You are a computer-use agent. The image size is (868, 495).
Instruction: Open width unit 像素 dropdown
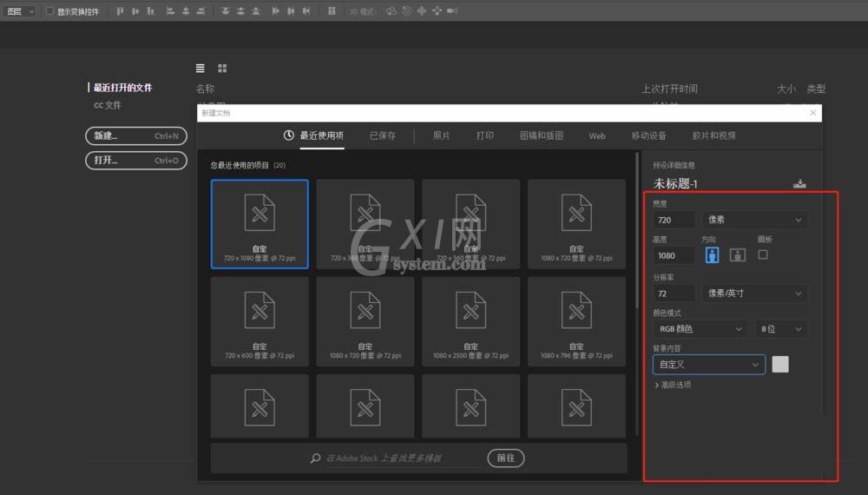point(754,220)
